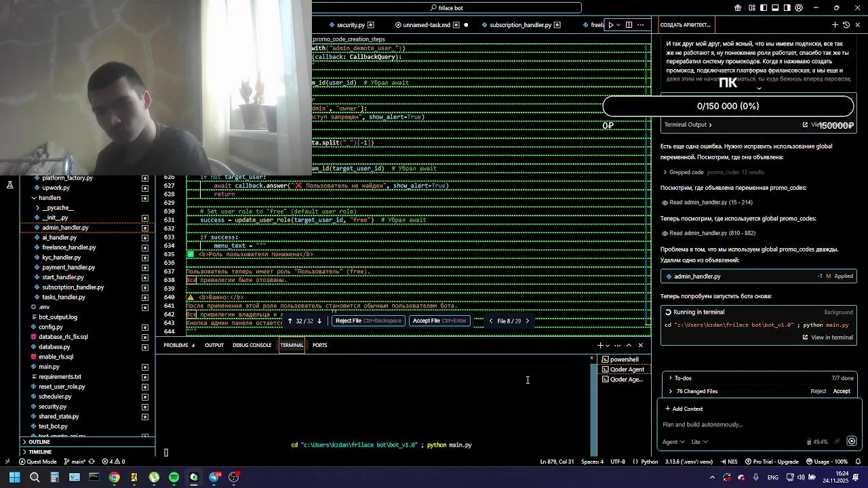Open the OUTPUT panel tab
The width and height of the screenshot is (868, 488).
pyautogui.click(x=214, y=346)
